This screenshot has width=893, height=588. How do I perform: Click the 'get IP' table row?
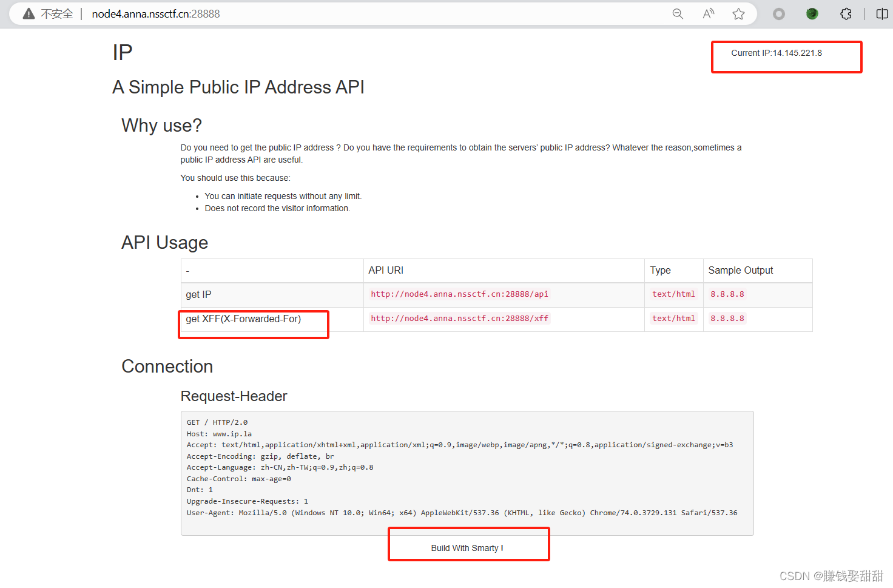[x=198, y=294]
